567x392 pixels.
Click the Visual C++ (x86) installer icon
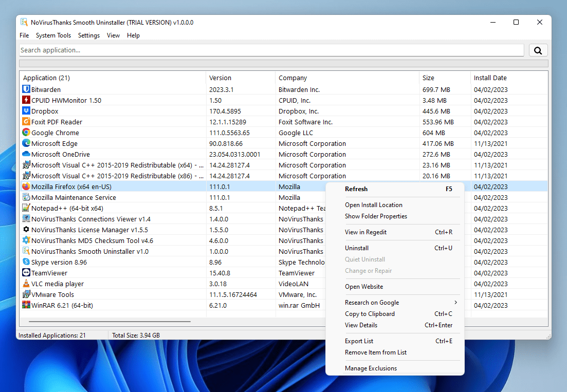click(x=26, y=176)
